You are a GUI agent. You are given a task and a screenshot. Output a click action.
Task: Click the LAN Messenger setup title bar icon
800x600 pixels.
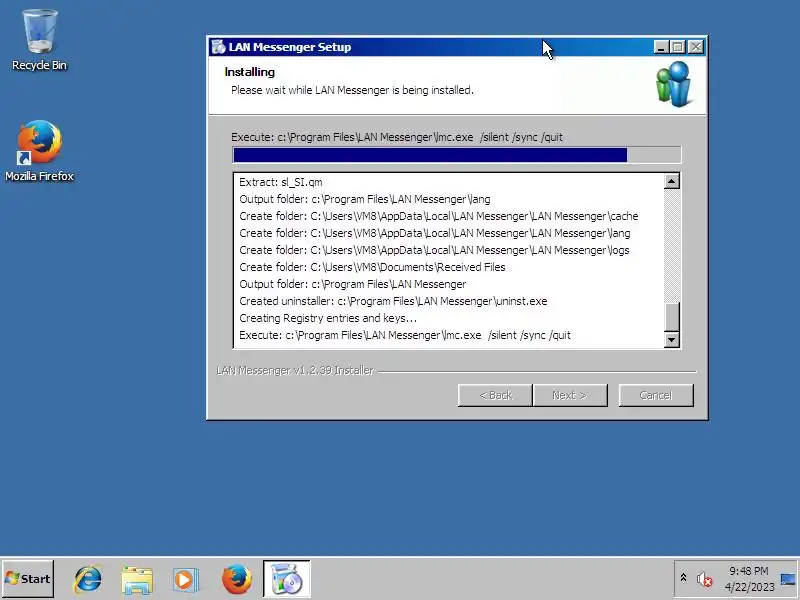pos(218,47)
